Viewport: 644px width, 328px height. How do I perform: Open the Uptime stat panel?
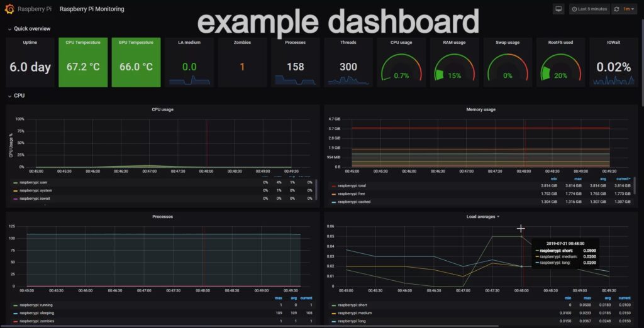tap(30, 62)
